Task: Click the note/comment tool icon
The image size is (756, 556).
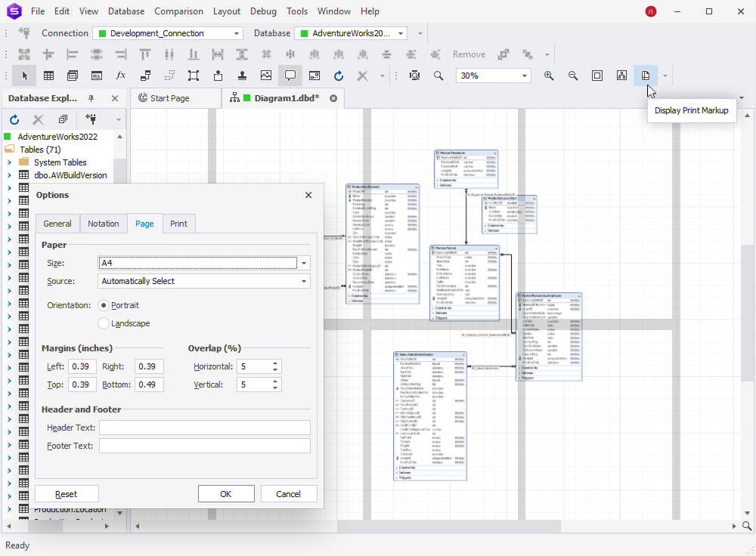Action: point(290,76)
